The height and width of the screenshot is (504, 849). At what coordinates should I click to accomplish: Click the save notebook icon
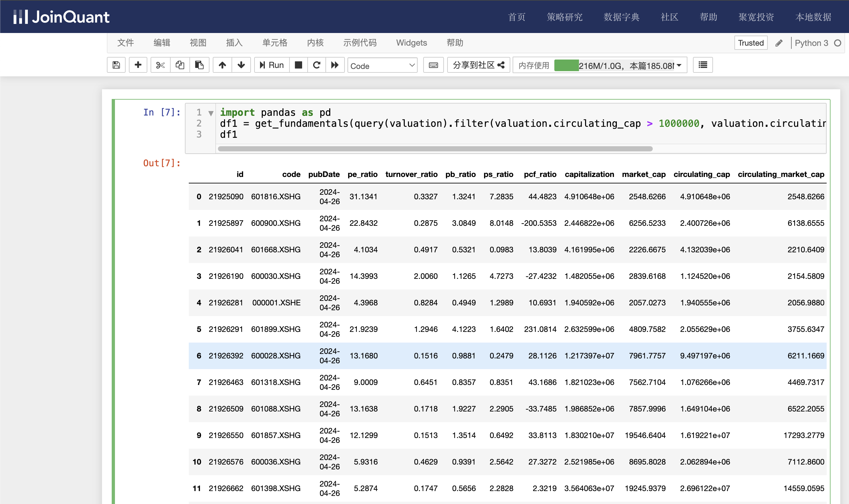coord(116,65)
